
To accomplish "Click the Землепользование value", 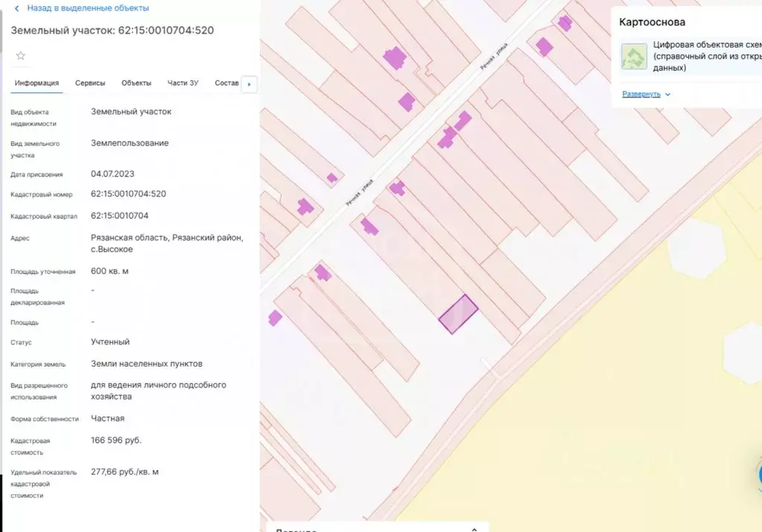I will [129, 143].
